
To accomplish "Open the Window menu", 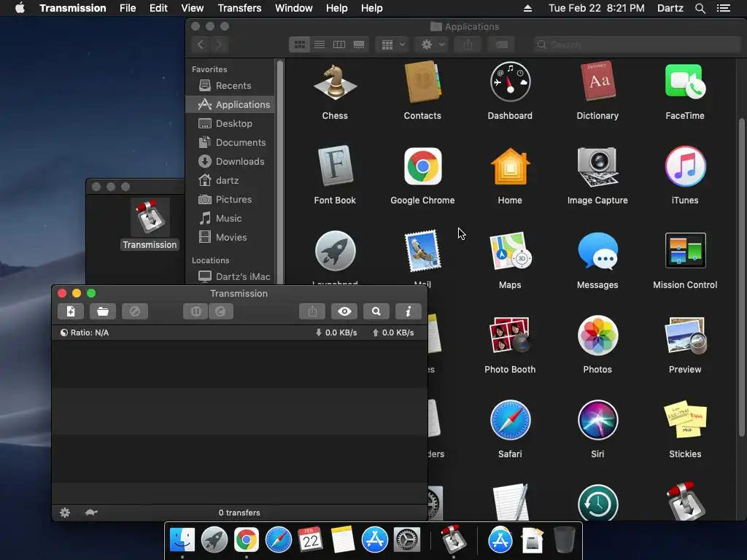I will 293,8.
